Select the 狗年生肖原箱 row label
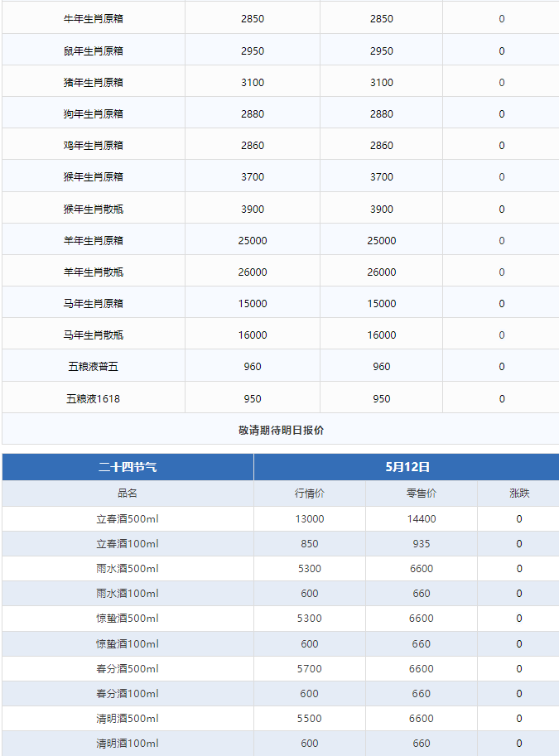559x756 pixels. click(93, 113)
